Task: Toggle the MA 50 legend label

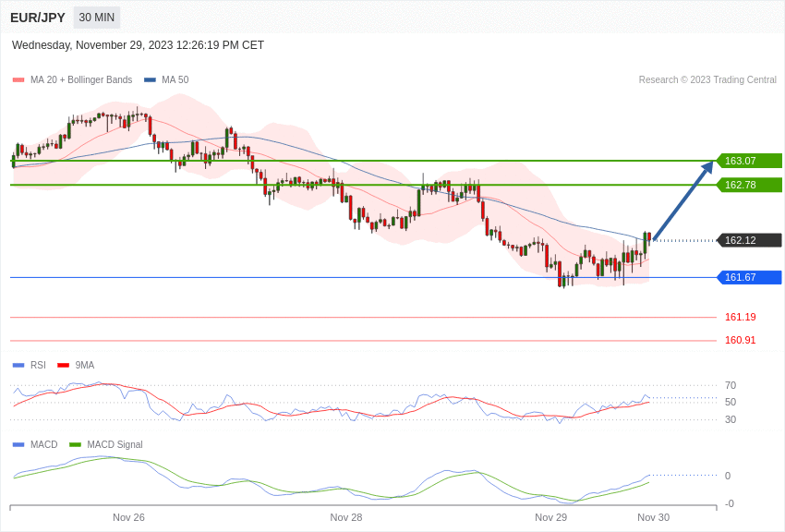Action: (175, 80)
